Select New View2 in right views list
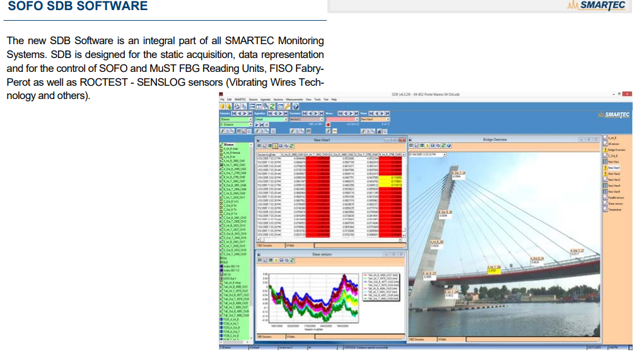 612,173
